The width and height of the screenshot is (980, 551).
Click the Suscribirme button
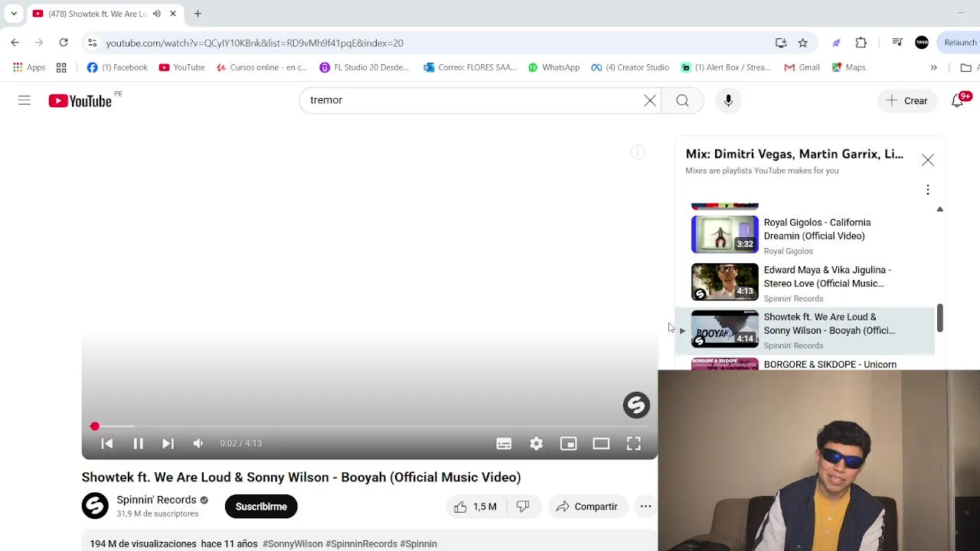click(261, 507)
